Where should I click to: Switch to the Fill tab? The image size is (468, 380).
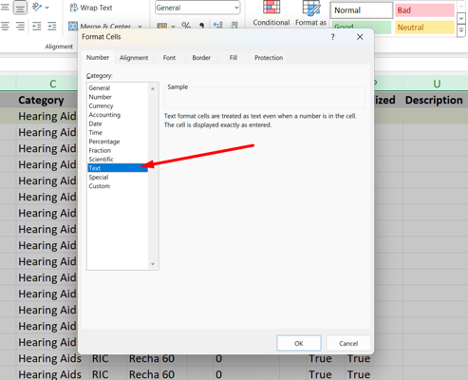click(x=233, y=58)
